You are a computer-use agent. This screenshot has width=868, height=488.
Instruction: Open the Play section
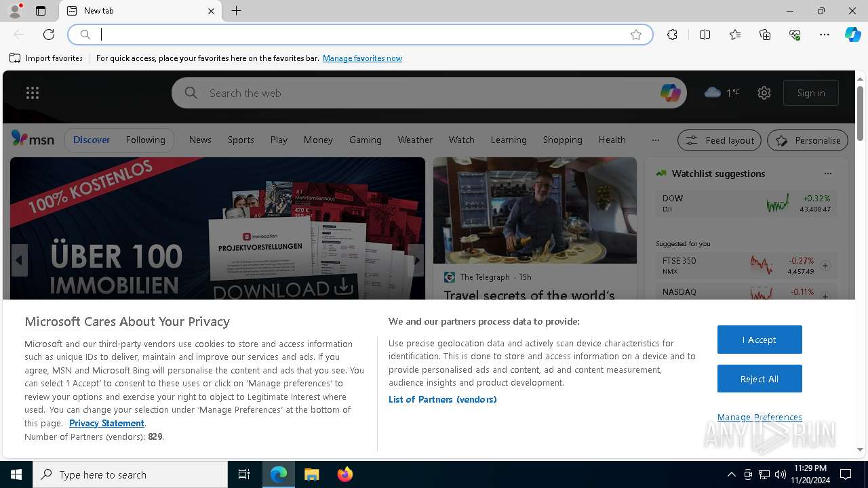click(279, 140)
